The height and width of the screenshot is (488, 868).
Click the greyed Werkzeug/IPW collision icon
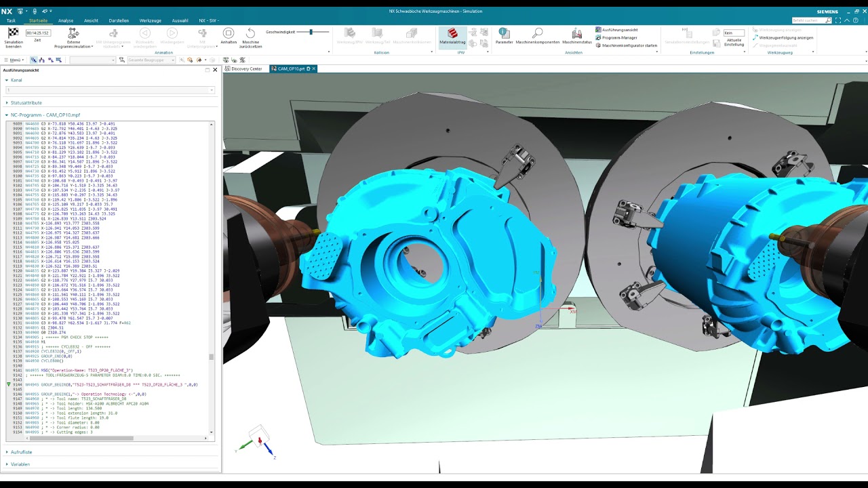[350, 33]
